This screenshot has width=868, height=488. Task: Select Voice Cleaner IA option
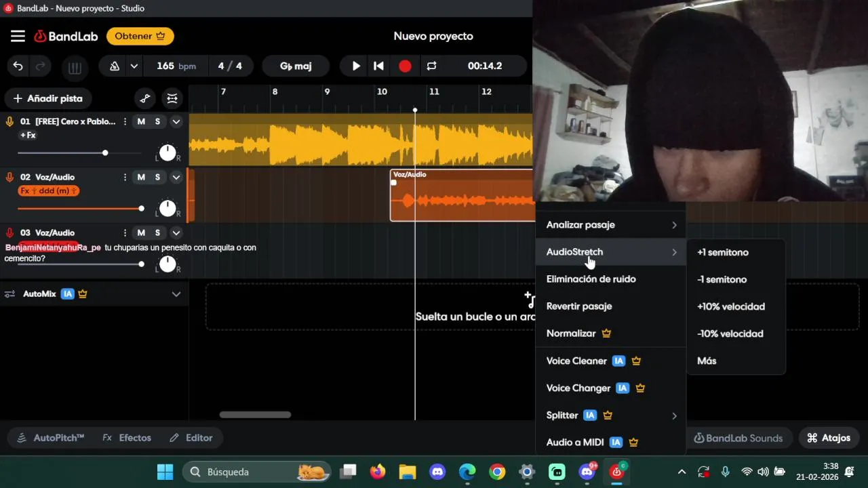click(611, 361)
